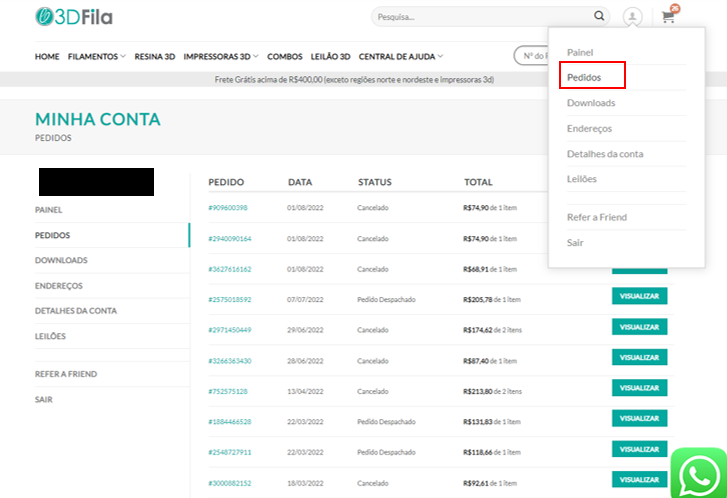Open order #2548727911
This screenshot has height=498, width=727.
230,453
